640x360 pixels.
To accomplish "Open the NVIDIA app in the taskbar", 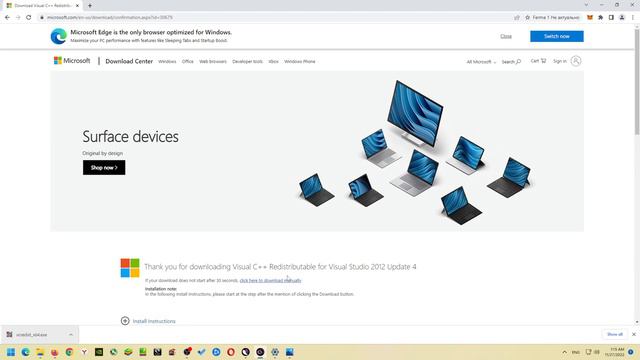I will [x=99, y=352].
